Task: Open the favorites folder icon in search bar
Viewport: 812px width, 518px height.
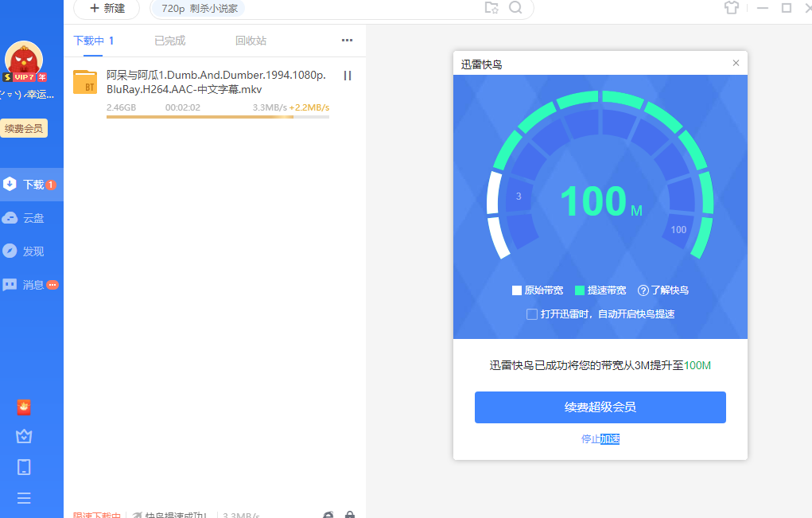Action: [x=491, y=9]
